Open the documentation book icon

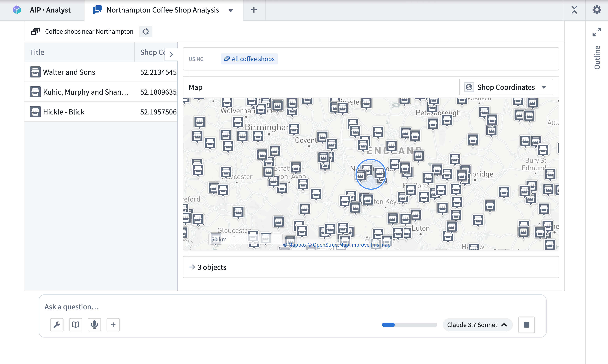[75, 324]
